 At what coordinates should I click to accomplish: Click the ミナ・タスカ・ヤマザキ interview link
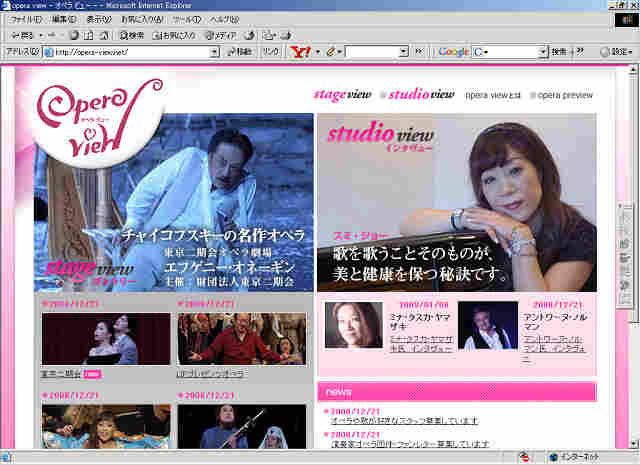[x=421, y=344]
